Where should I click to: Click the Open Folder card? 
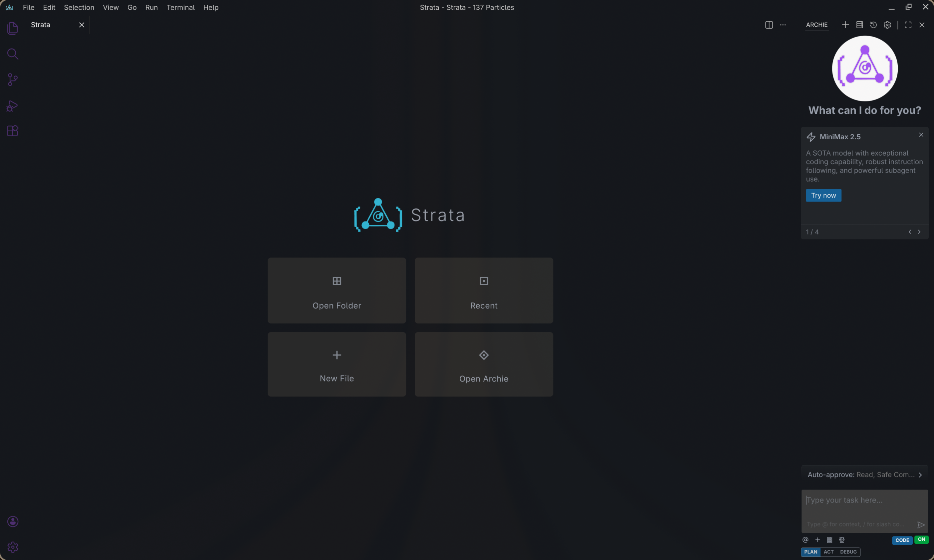click(336, 290)
